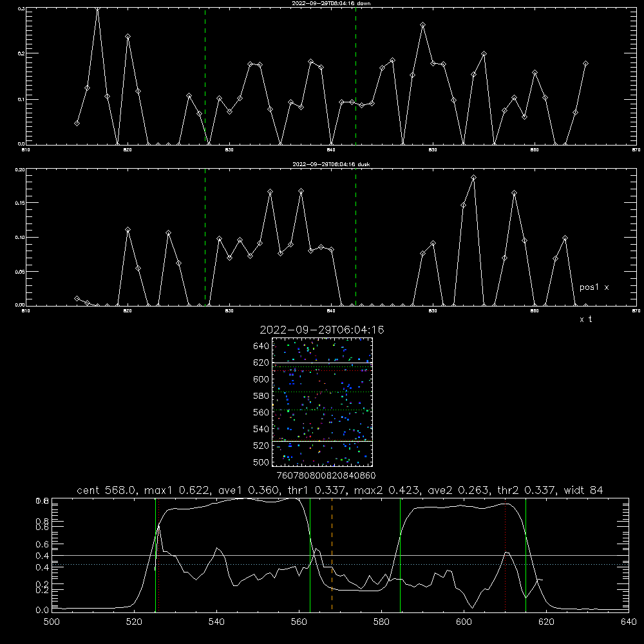Click 620 on the scatter image y-axis
The image size is (644, 644).
click(261, 363)
